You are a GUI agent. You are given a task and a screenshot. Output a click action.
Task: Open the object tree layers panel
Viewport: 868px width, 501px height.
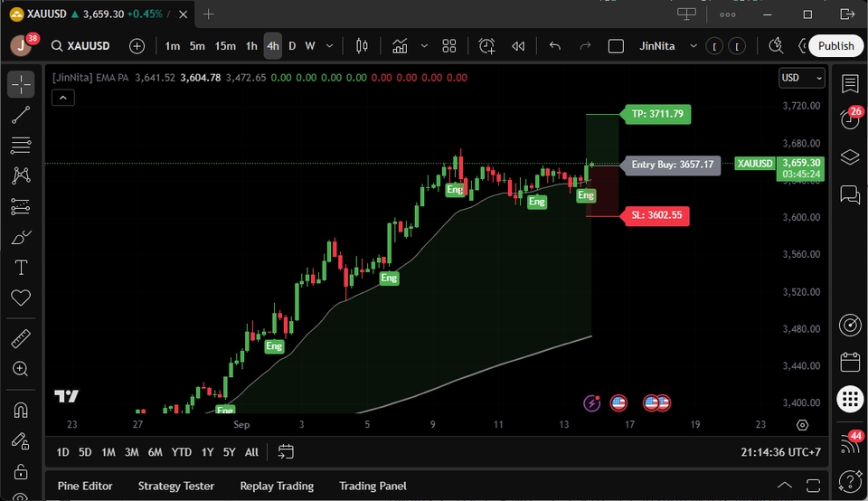[849, 157]
